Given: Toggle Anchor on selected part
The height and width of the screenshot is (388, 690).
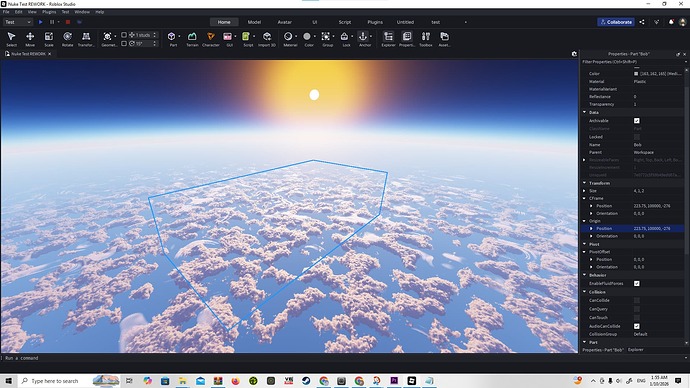Looking at the screenshot, I should point(364,39).
